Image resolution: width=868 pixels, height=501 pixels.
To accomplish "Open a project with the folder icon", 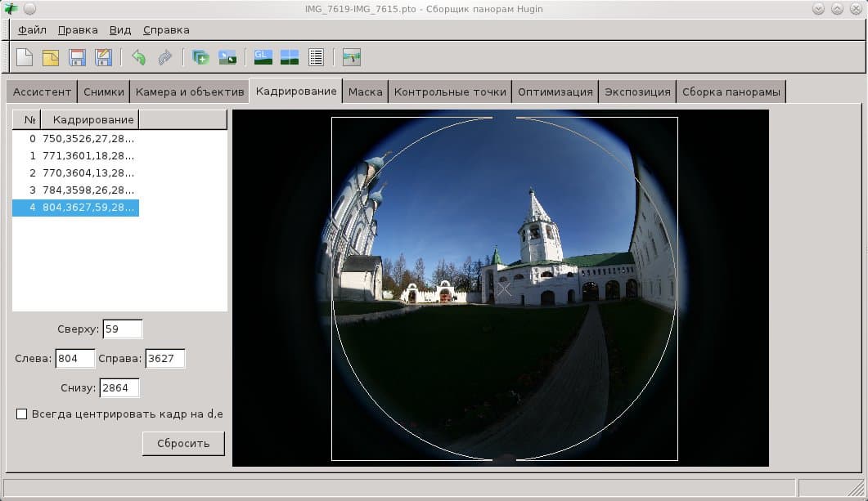I will (51, 57).
